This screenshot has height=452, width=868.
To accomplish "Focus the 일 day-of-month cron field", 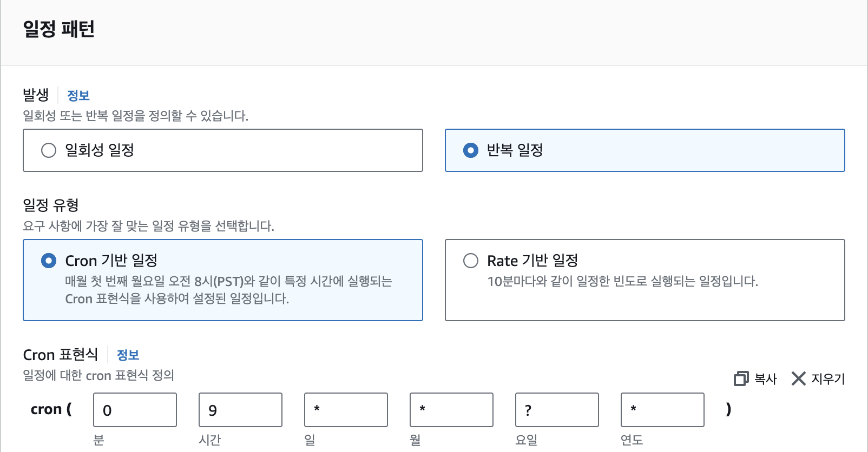I will pyautogui.click(x=346, y=410).
